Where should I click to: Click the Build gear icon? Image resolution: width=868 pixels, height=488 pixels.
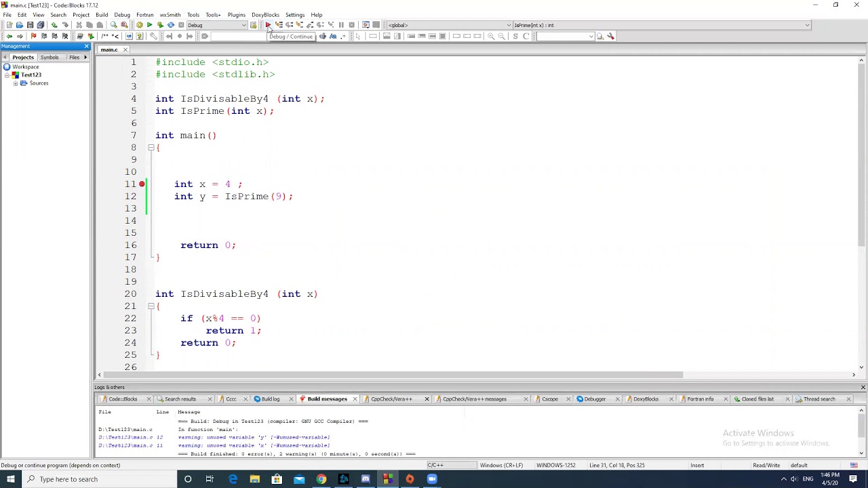tap(139, 25)
